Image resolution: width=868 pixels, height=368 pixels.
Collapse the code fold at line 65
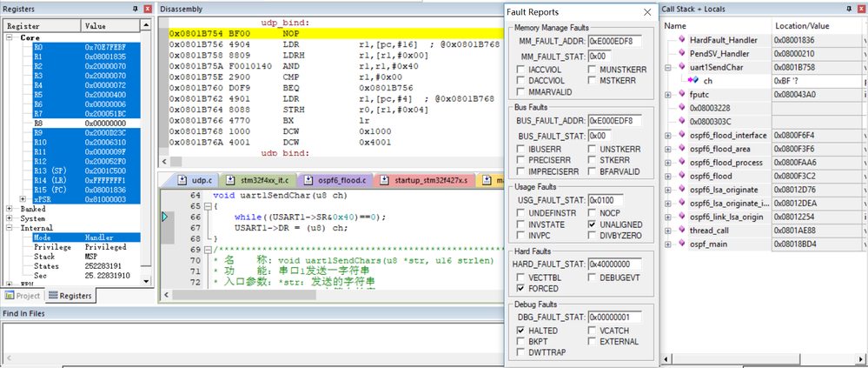tap(206, 206)
